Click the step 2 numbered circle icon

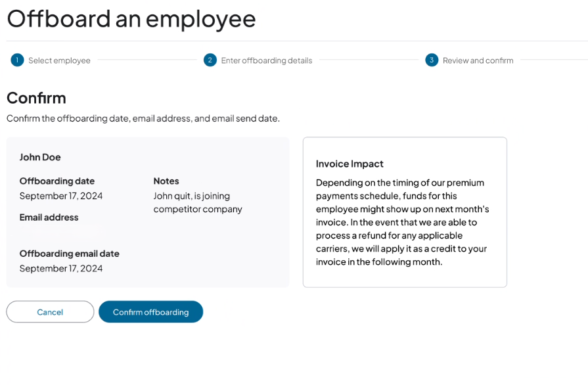(210, 60)
